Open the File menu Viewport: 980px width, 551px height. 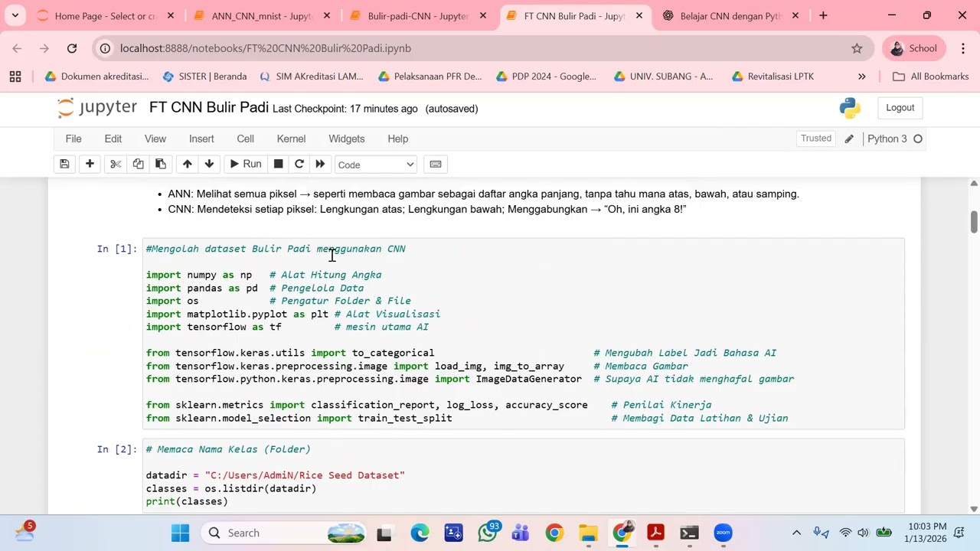[73, 139]
